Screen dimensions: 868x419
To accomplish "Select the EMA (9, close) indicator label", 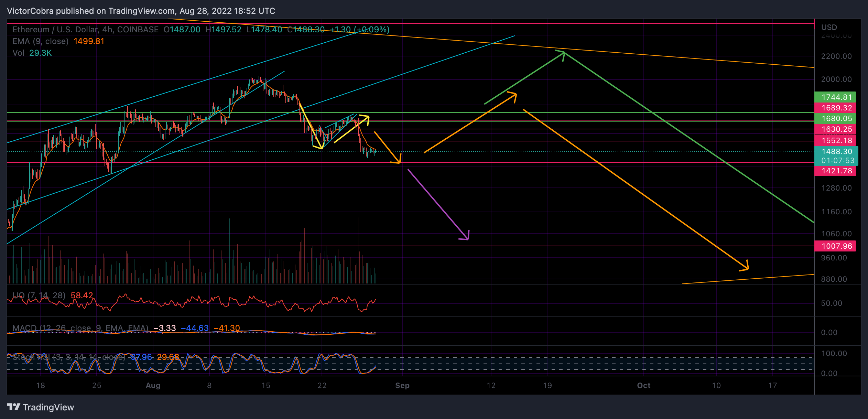I will [41, 41].
